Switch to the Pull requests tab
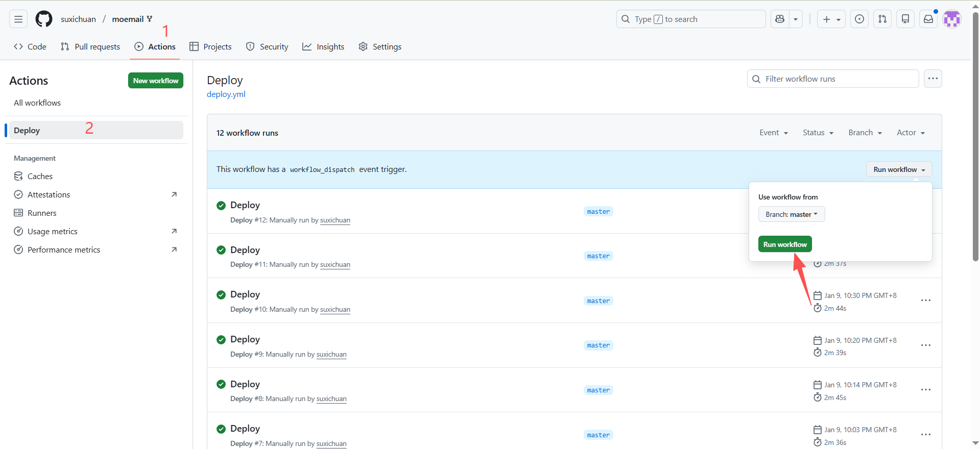This screenshot has width=980, height=449. (x=90, y=46)
